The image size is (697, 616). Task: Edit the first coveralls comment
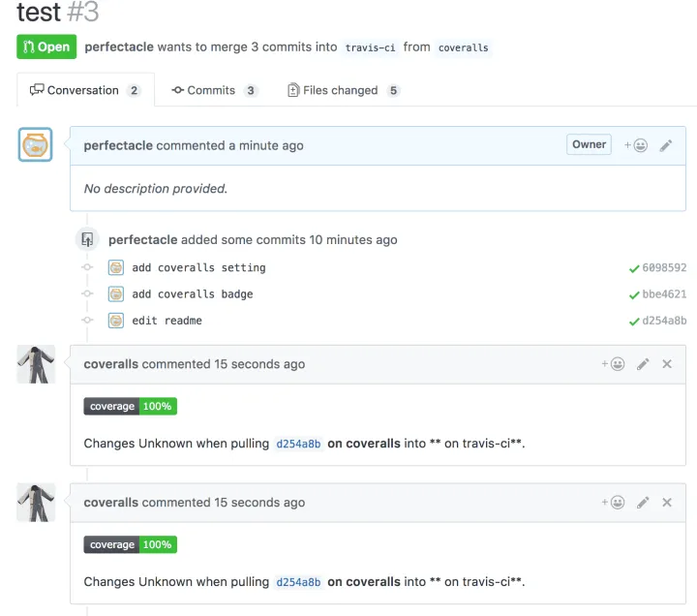643,364
